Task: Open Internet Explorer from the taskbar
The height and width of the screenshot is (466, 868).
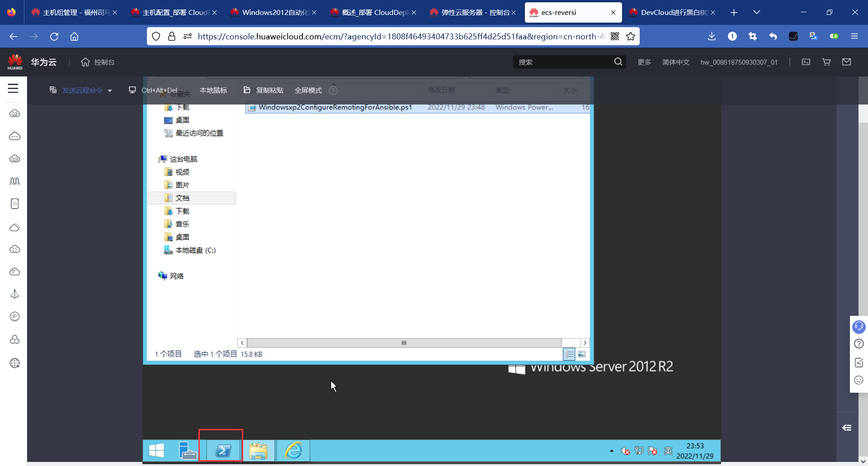Action: coord(293,451)
